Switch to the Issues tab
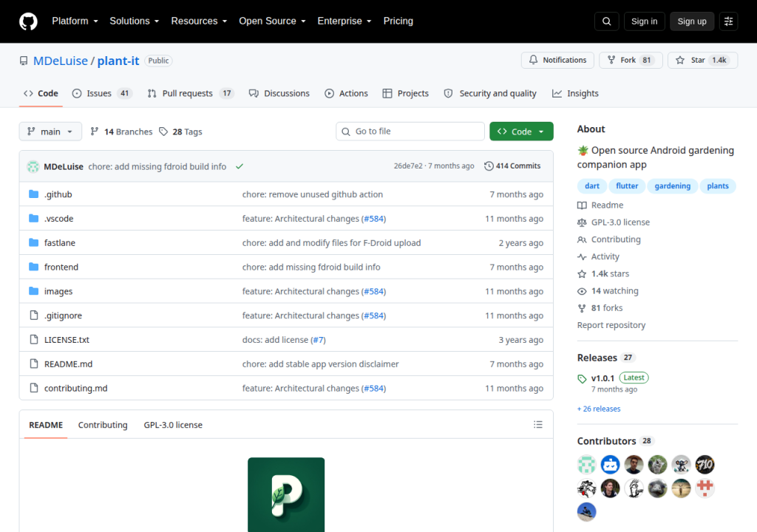 click(x=102, y=93)
